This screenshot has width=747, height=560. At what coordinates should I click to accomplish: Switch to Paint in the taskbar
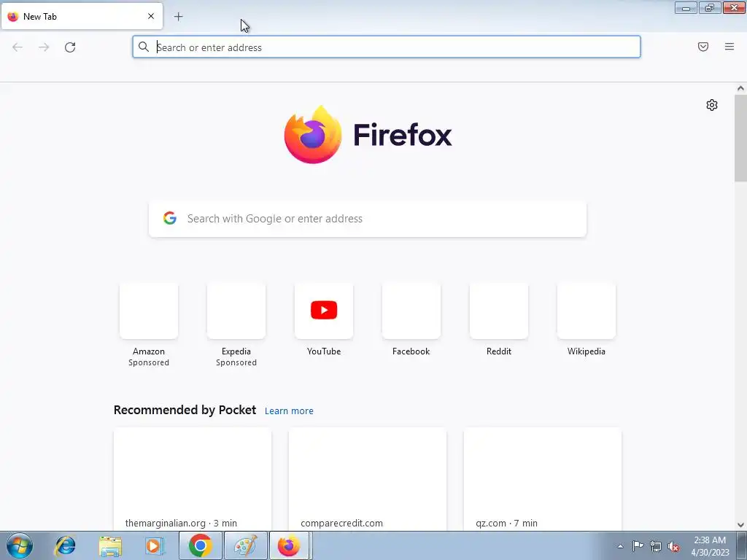coord(246,545)
